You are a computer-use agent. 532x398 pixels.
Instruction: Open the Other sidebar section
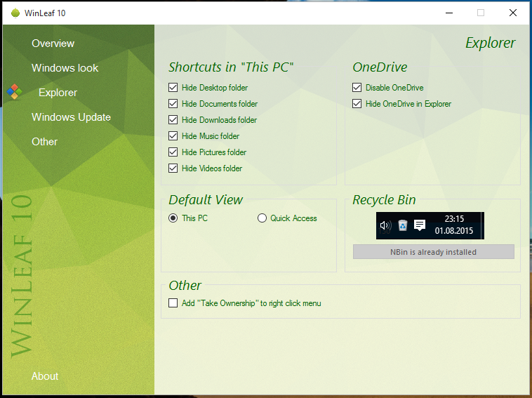coord(44,142)
